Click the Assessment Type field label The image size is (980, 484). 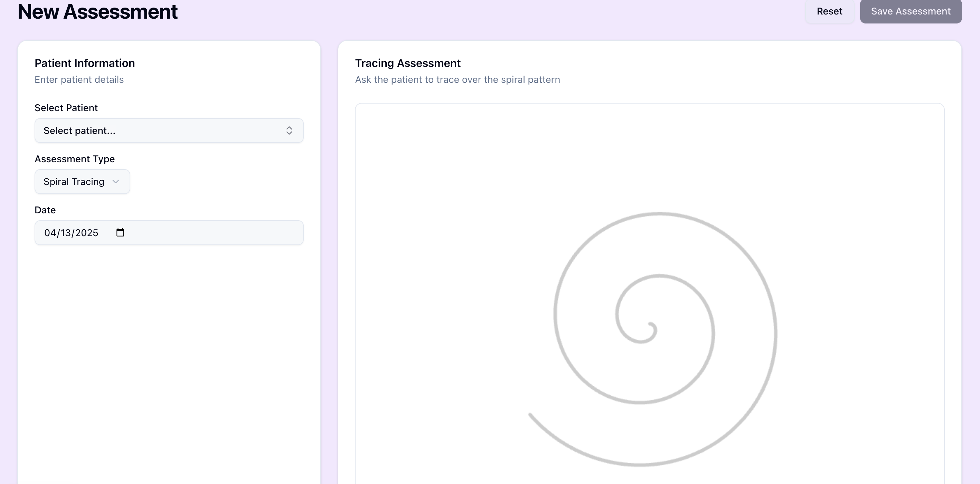75,159
